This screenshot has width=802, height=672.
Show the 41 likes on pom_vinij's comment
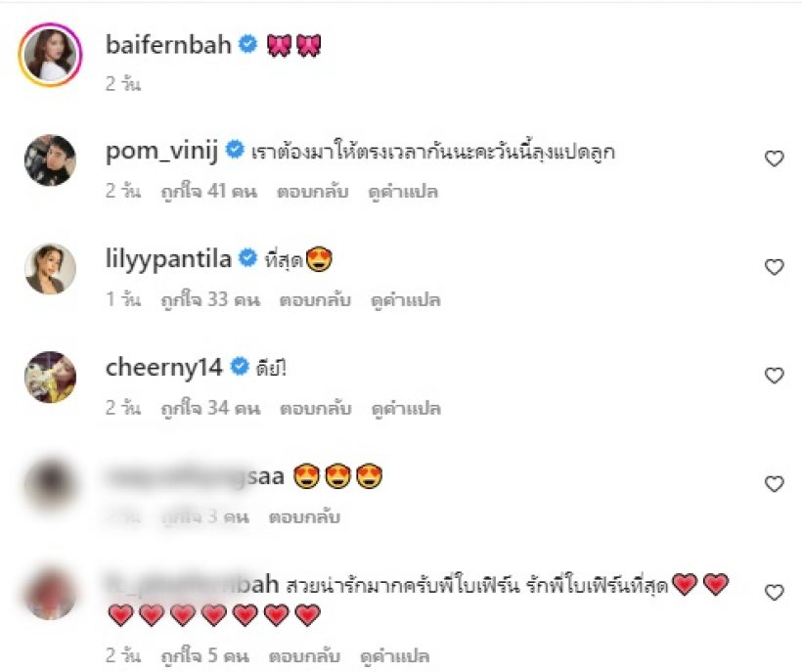[x=208, y=192]
